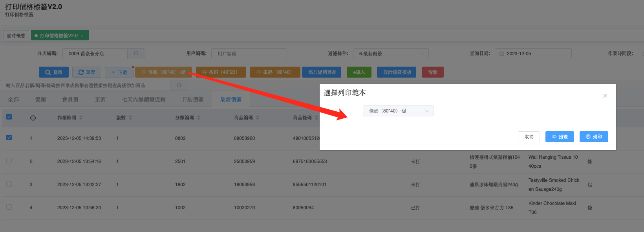Select the 最新價簽 tab
This screenshot has width=644, height=232.
tap(231, 100)
